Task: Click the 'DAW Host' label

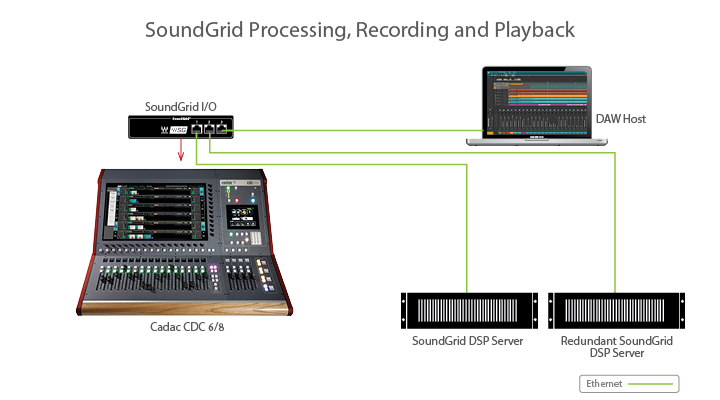Action: tap(621, 119)
